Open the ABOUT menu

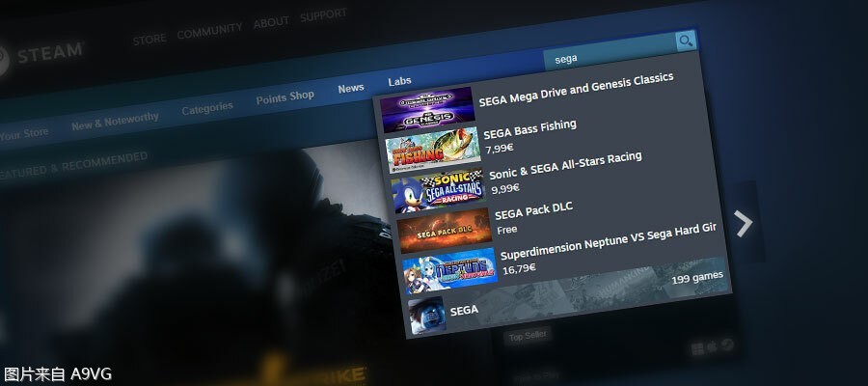271,22
